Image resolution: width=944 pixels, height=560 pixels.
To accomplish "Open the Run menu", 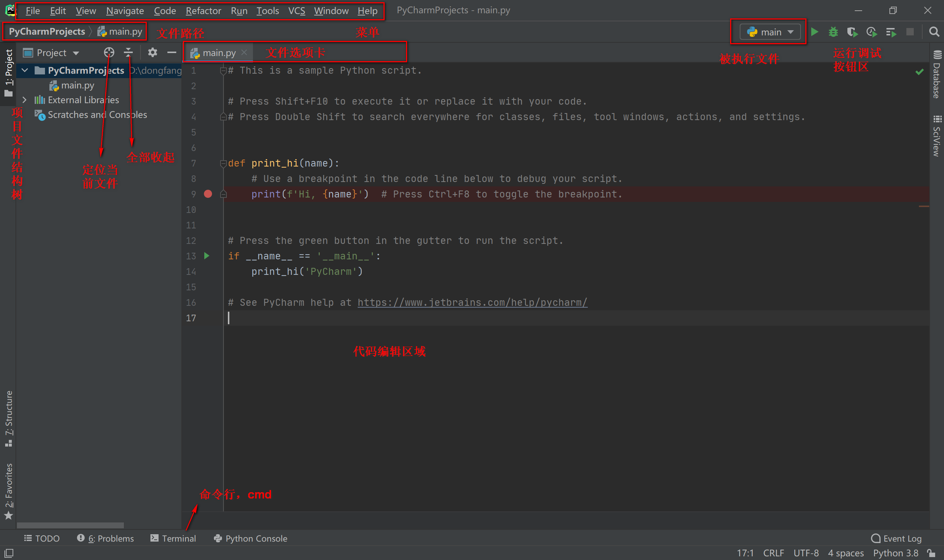I will point(239,11).
